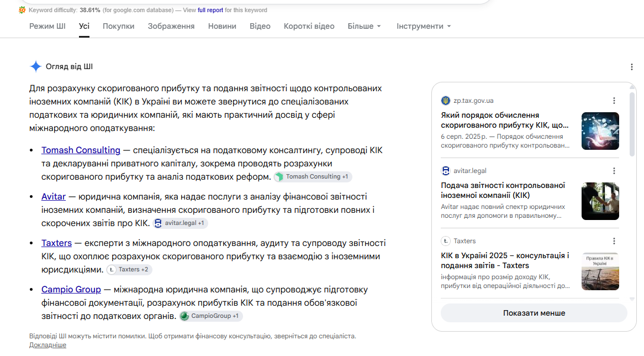Open the Avitar link
Viewport: 644px width, 356px height.
click(x=54, y=196)
